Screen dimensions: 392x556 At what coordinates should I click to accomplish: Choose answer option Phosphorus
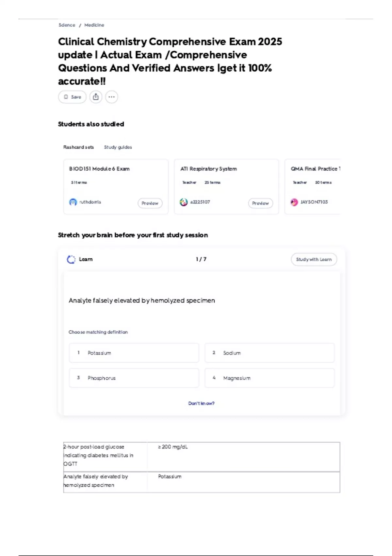coord(134,378)
